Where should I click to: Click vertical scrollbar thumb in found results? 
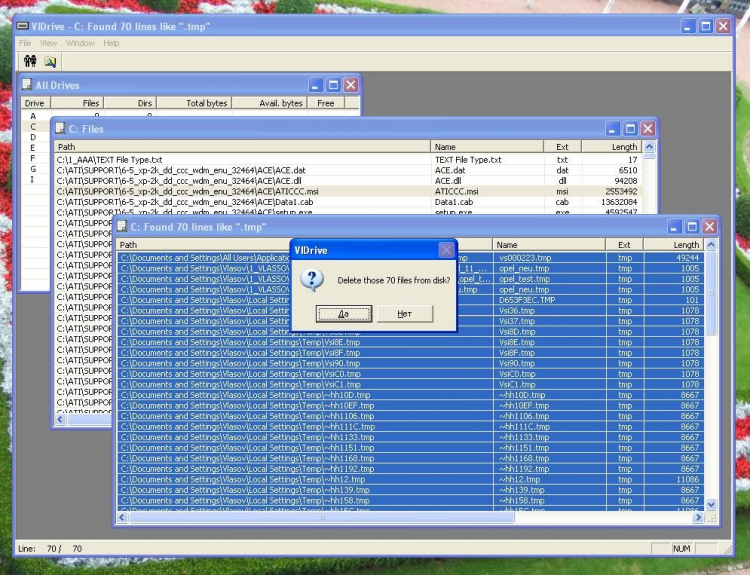[x=711, y=293]
